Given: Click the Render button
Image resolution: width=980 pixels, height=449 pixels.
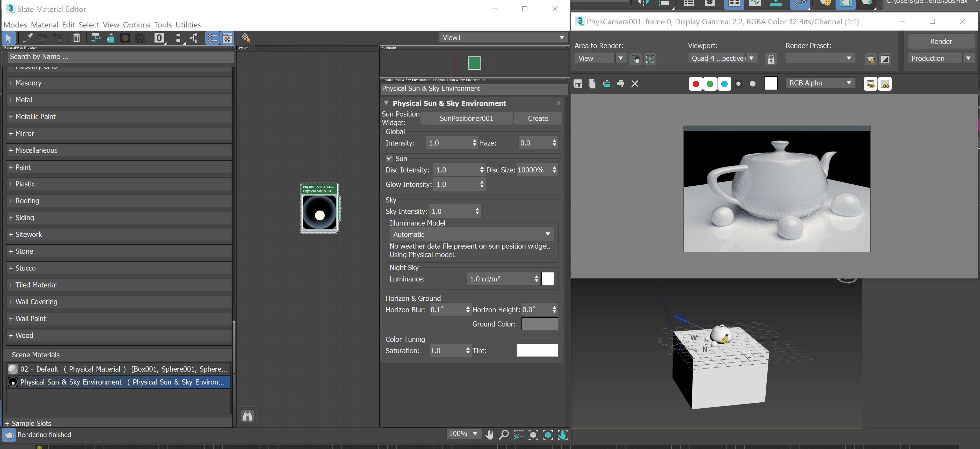Looking at the screenshot, I should tap(941, 41).
